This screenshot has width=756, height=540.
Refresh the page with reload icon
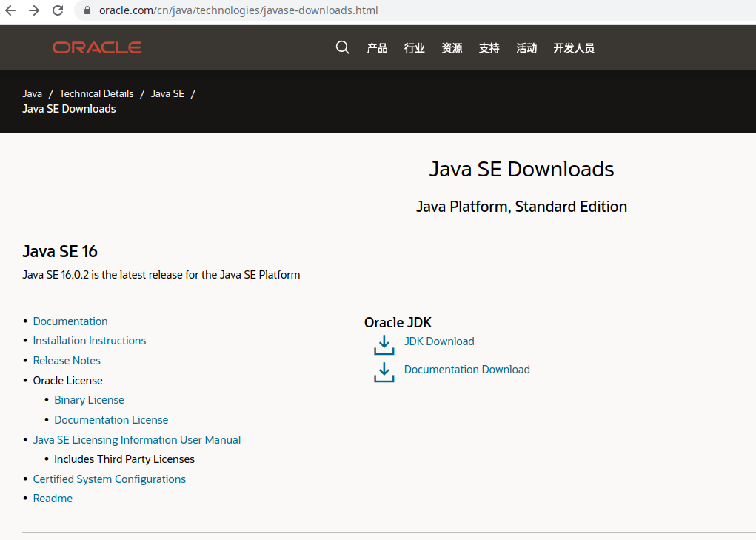58,10
